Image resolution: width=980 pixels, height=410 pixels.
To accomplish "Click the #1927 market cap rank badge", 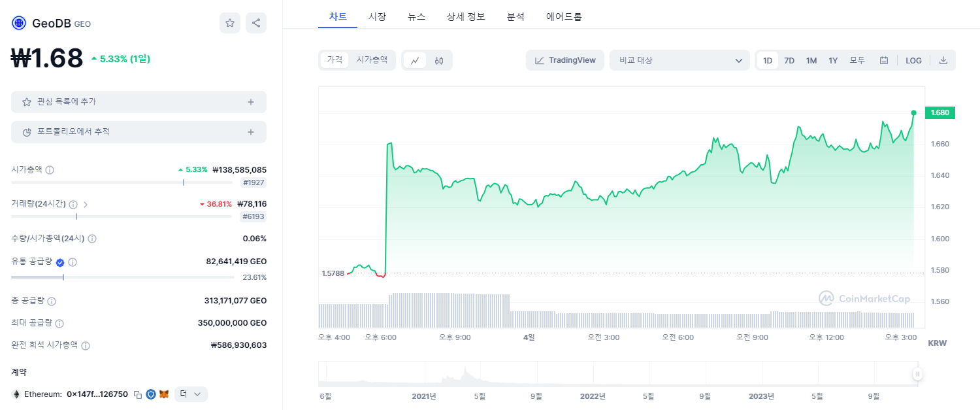I will click(253, 183).
